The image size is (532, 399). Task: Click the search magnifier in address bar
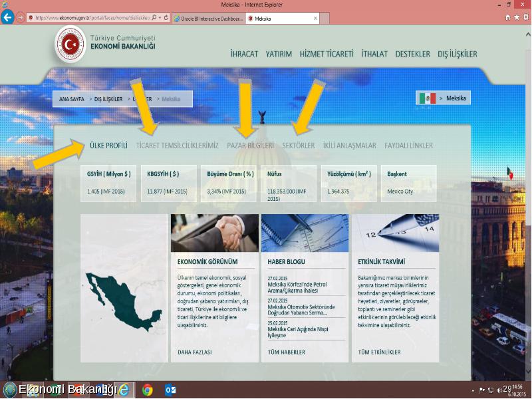click(154, 17)
